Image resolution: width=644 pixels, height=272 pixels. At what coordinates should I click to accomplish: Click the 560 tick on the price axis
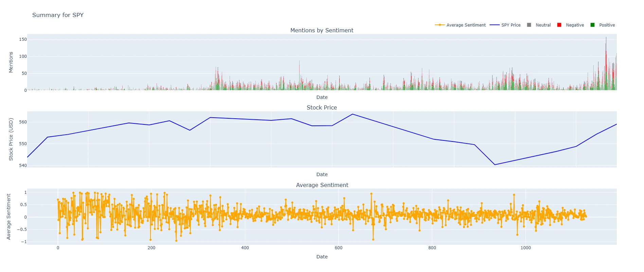click(x=23, y=122)
